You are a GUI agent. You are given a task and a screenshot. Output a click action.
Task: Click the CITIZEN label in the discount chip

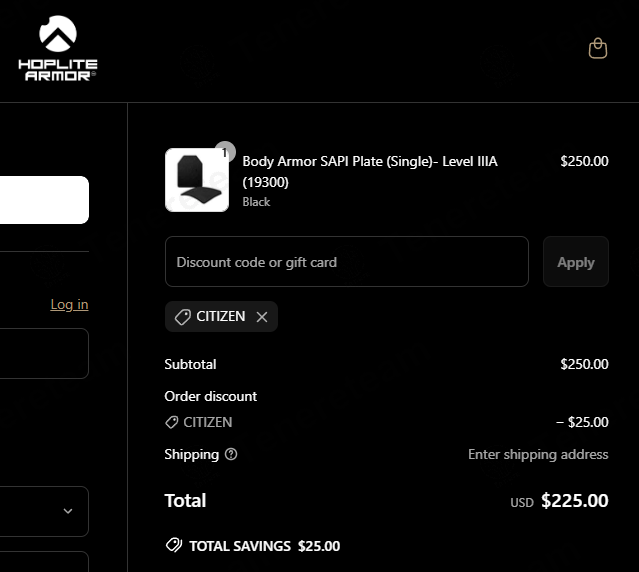click(220, 317)
